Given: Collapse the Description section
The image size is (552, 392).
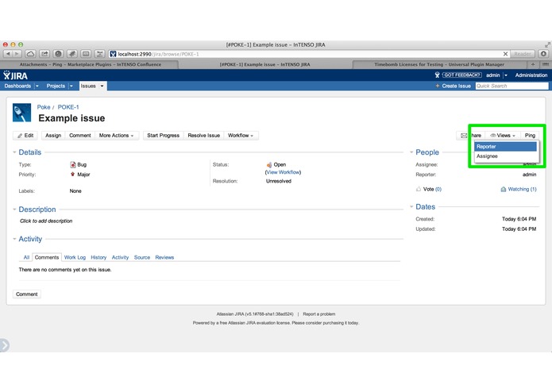Looking at the screenshot, I should pos(14,209).
